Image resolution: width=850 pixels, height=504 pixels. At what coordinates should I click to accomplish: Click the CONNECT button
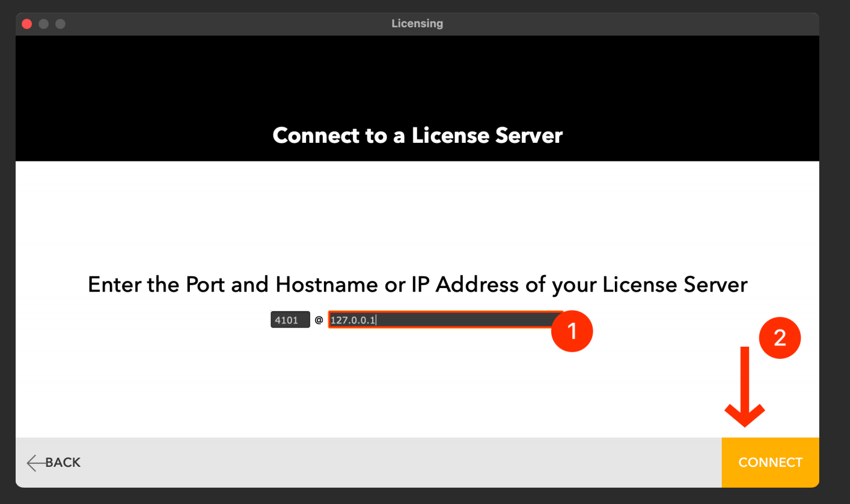(770, 462)
